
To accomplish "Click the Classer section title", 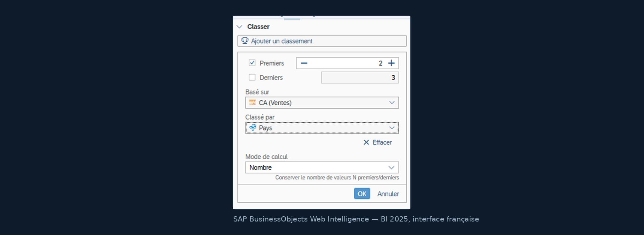I will pyautogui.click(x=258, y=27).
